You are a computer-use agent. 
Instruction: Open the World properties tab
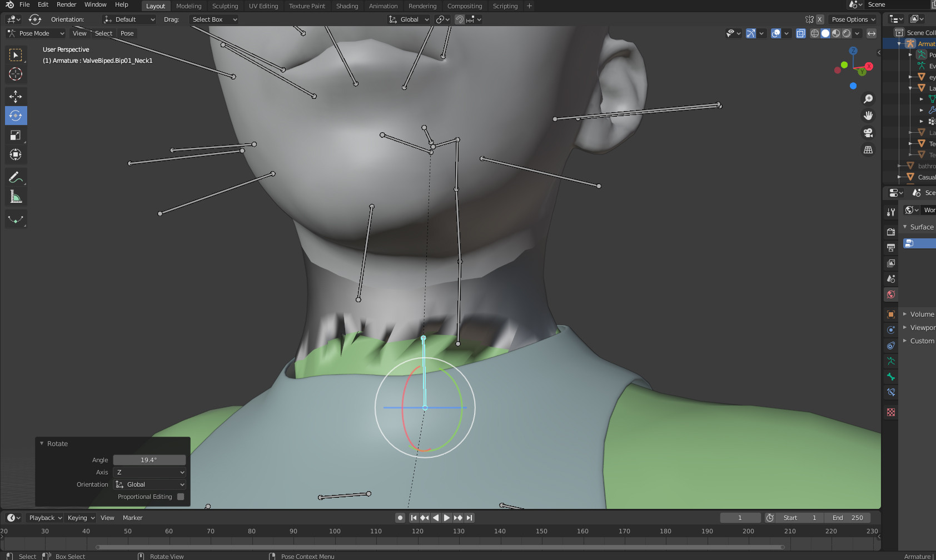click(x=891, y=294)
